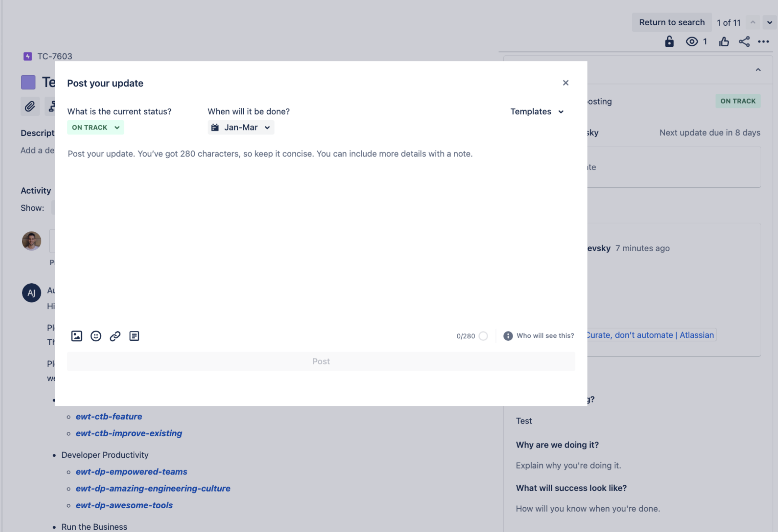Click the image attachment icon
778x532 pixels.
click(76, 336)
